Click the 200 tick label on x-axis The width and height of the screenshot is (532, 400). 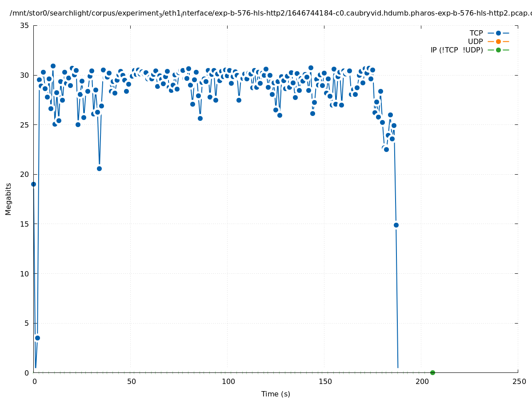point(421,382)
